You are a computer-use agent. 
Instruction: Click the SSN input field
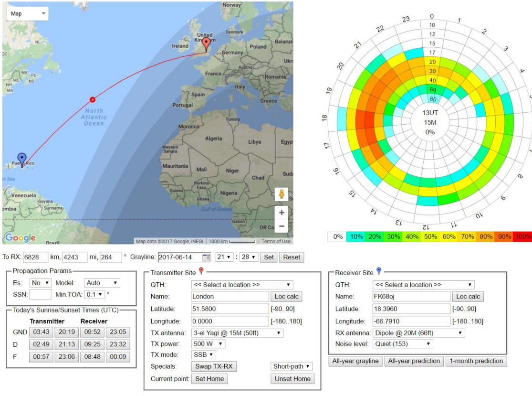pyautogui.click(x=40, y=295)
